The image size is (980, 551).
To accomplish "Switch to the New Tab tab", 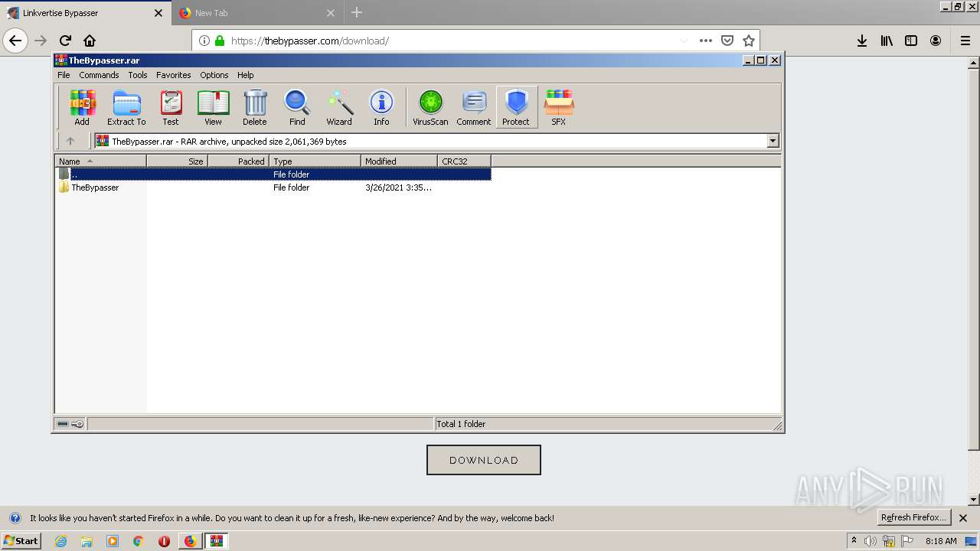I will [257, 13].
